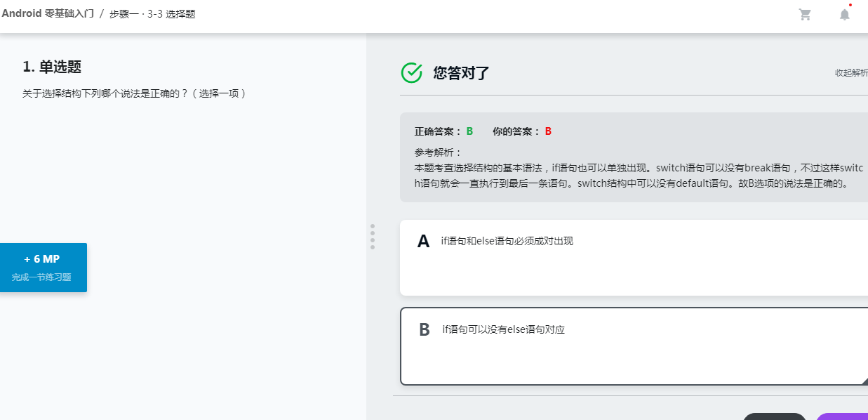Click the large letter A option marker

coord(423,242)
